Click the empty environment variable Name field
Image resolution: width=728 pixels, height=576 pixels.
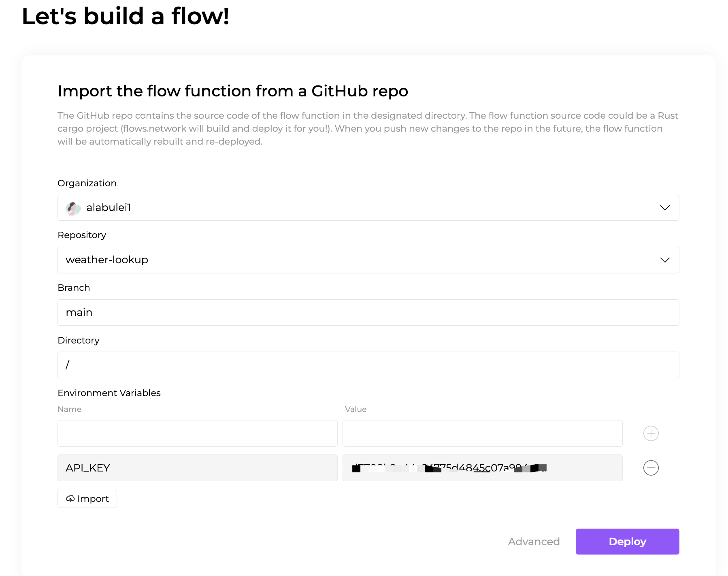pos(197,433)
